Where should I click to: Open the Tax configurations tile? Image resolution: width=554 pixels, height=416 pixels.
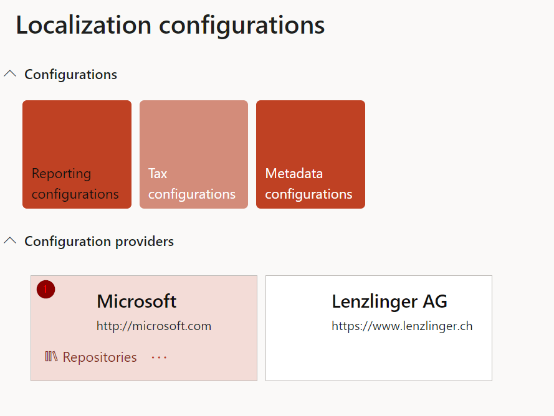(x=194, y=154)
